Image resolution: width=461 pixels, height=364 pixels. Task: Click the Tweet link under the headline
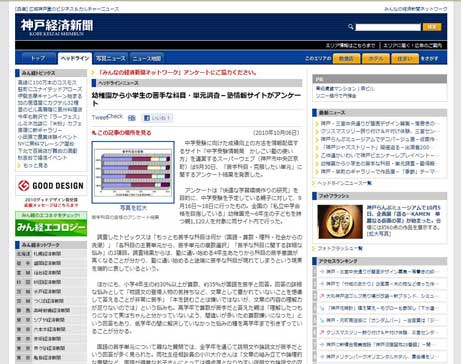point(99,117)
